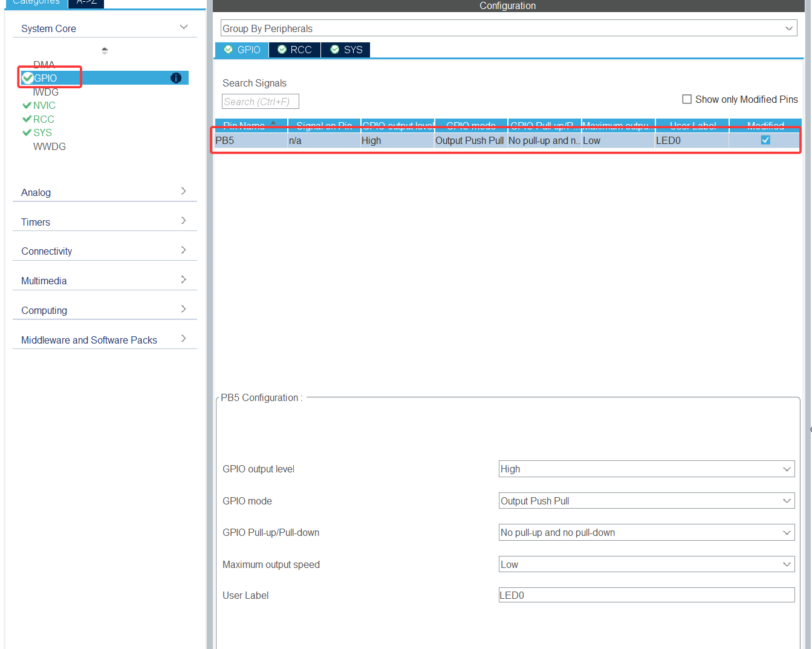Click the n/a signal cell of PB5
This screenshot has height=649, width=812.
pyautogui.click(x=324, y=140)
